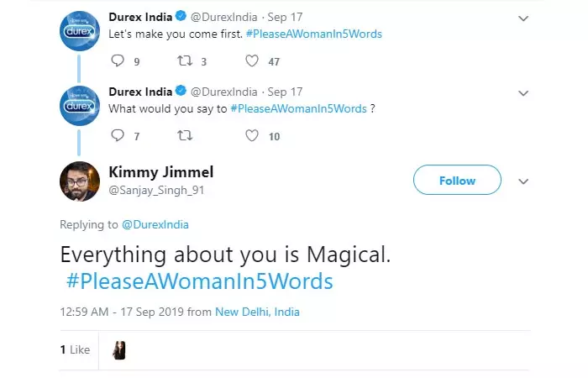Screen dimensions: 588x378
Task: Expand options chevron on first tweet
Action: (x=523, y=18)
